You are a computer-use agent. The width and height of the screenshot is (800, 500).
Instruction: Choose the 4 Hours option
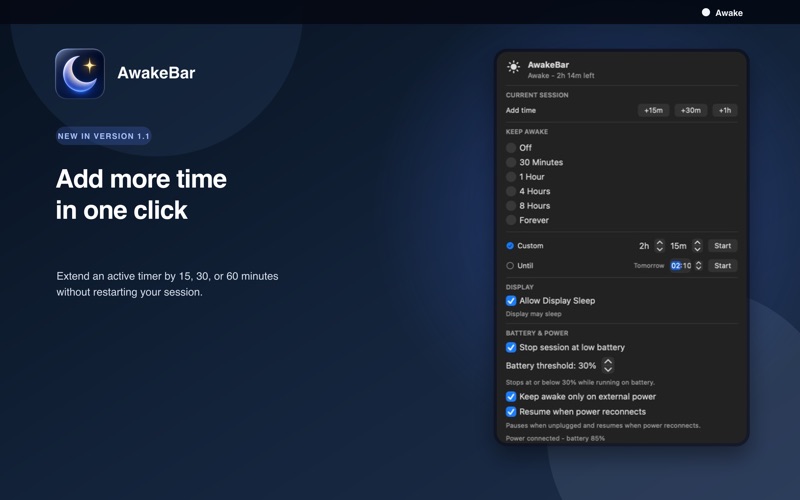[511, 191]
